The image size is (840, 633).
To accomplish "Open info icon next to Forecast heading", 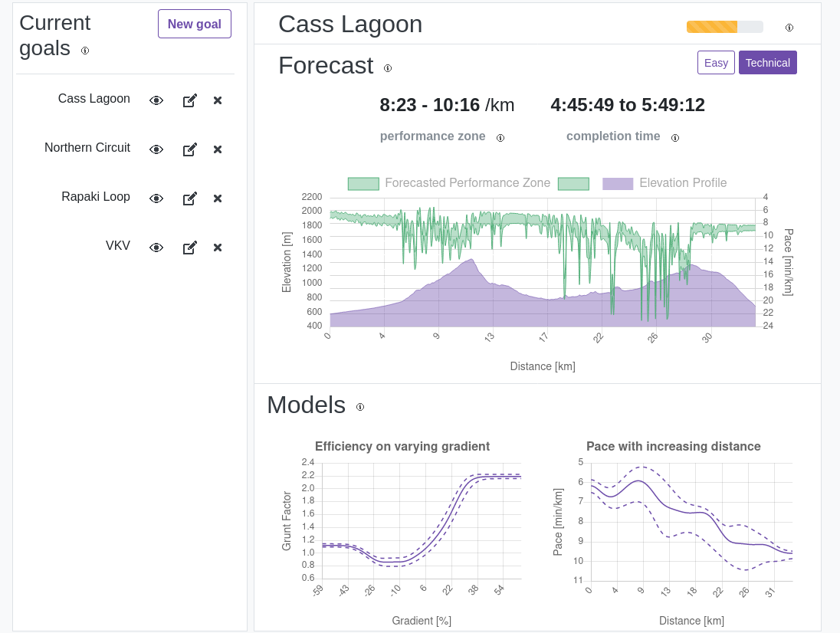I will (x=388, y=68).
